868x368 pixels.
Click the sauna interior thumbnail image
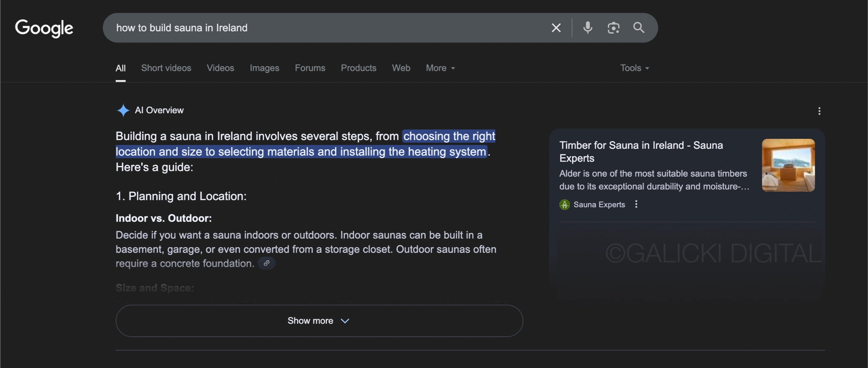coord(788,165)
